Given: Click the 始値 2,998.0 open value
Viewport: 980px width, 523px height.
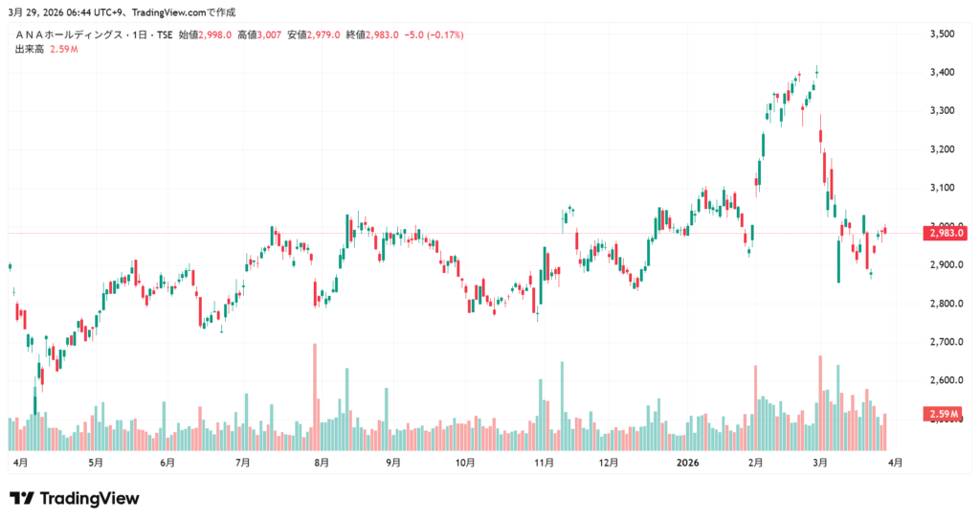Looking at the screenshot, I should (x=205, y=35).
